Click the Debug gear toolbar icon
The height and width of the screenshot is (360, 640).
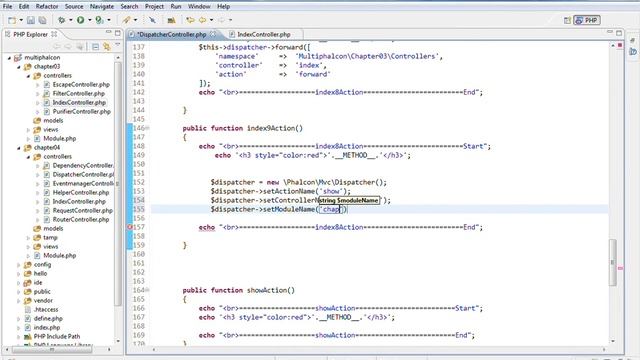coord(62,20)
